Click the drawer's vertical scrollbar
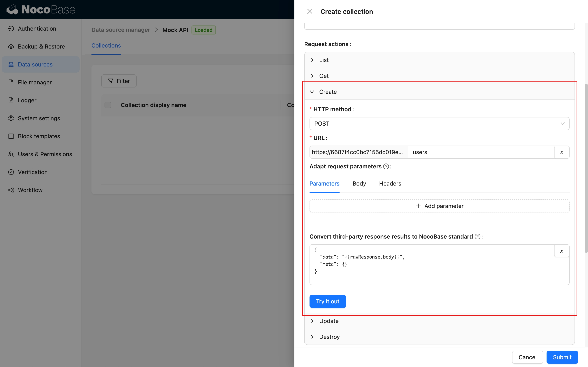Viewport: 588px width, 367px height. click(586, 168)
